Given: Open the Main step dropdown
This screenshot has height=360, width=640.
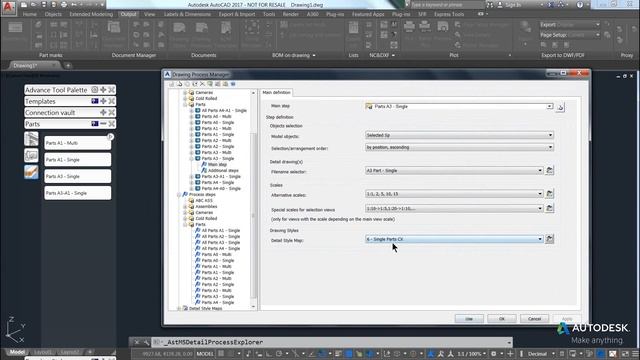Looking at the screenshot, I should [549, 107].
